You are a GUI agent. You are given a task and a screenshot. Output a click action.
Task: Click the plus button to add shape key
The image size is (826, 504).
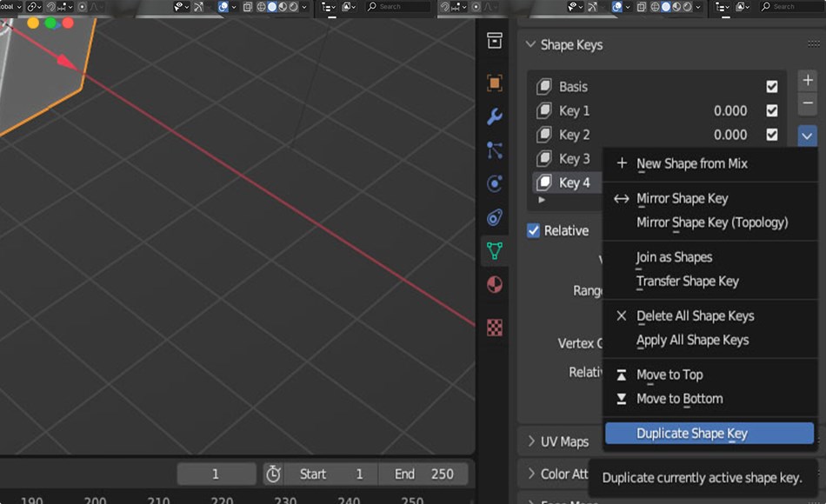pos(807,80)
